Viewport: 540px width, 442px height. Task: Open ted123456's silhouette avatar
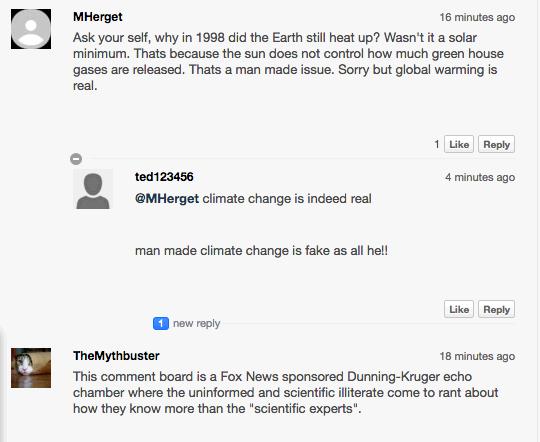93,189
